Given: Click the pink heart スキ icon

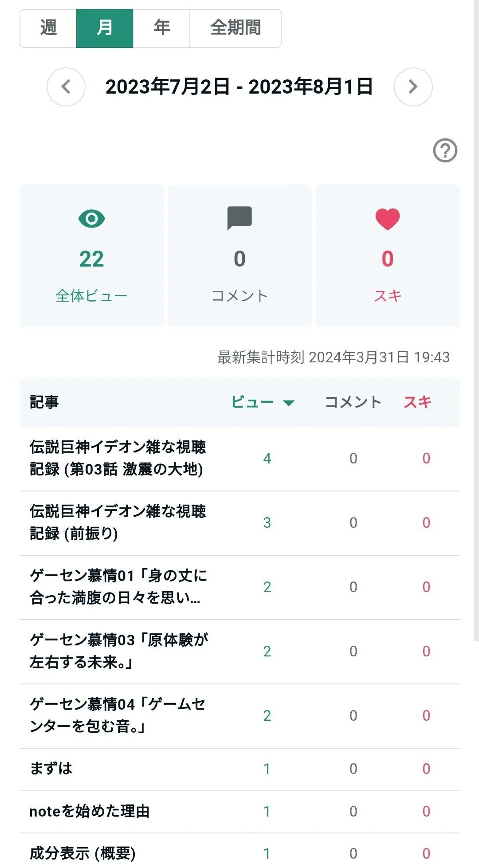Looking at the screenshot, I should pos(388,219).
